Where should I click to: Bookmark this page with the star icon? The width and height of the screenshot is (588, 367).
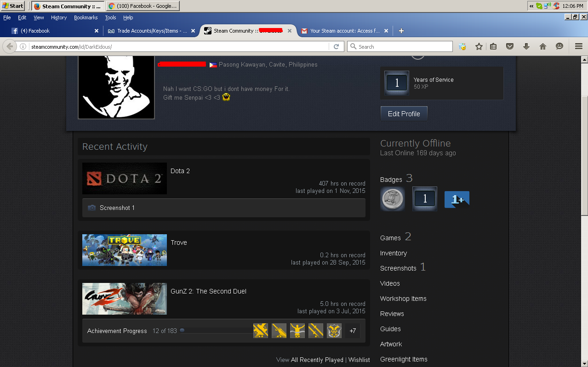click(x=479, y=46)
